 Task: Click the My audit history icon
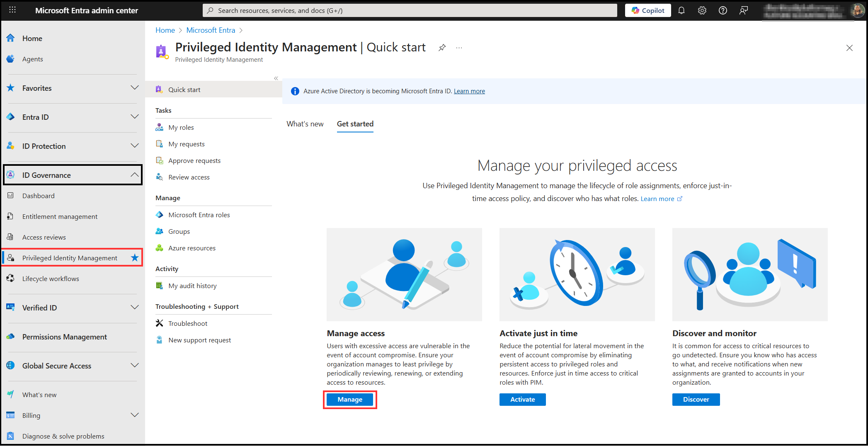159,286
